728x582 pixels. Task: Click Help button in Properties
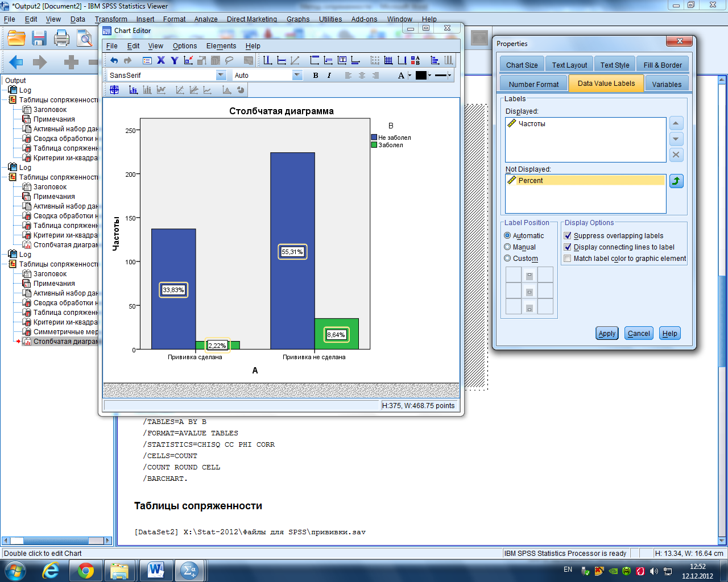click(670, 334)
